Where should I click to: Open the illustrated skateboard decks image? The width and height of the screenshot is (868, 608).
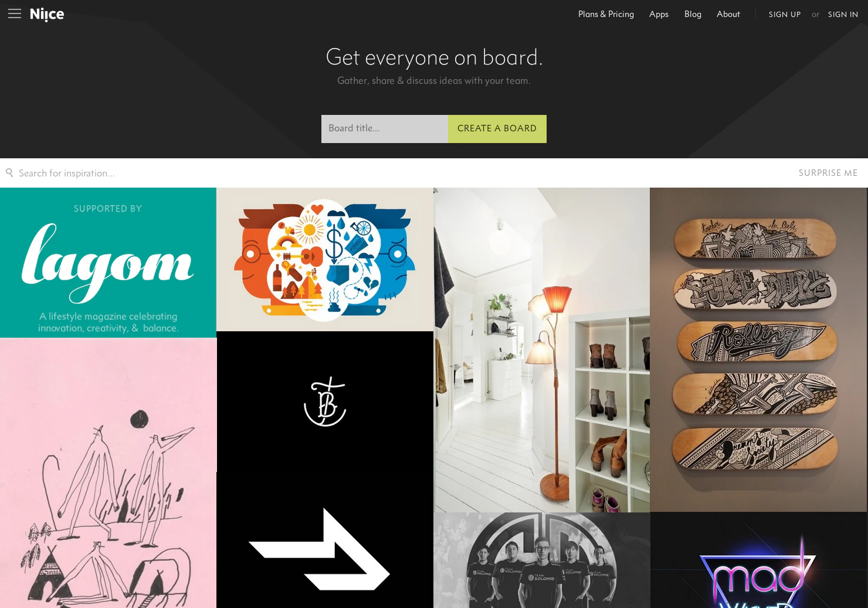[758, 349]
